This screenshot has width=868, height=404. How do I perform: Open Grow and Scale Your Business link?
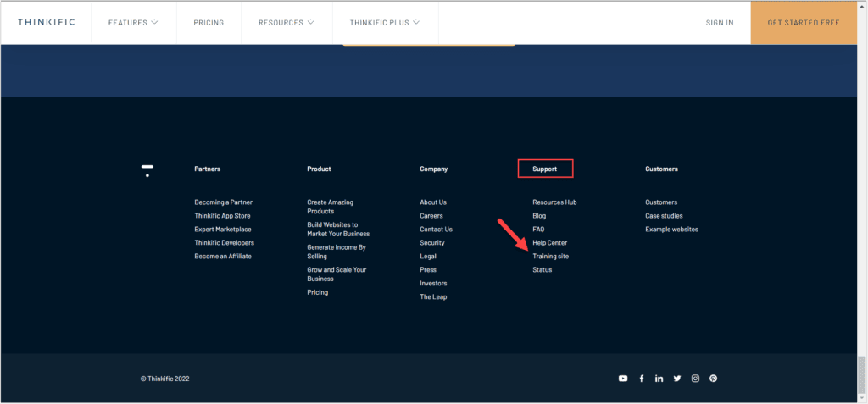(337, 274)
